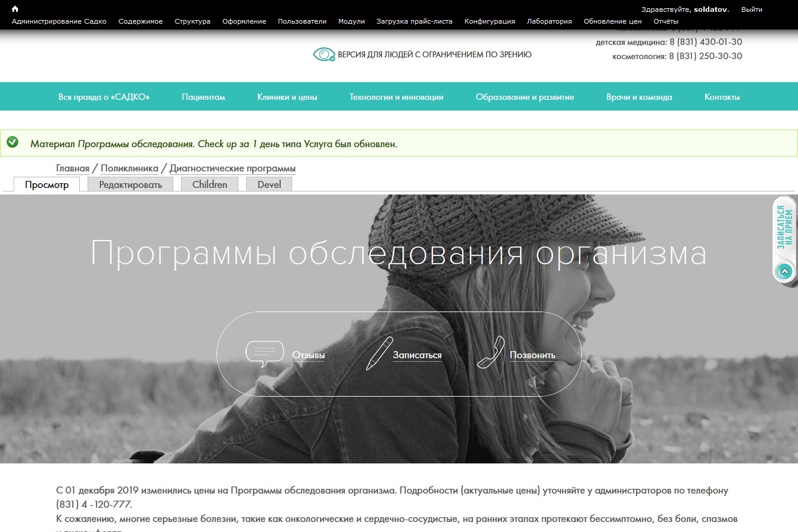Click the home icon in admin bar

pyautogui.click(x=15, y=9)
